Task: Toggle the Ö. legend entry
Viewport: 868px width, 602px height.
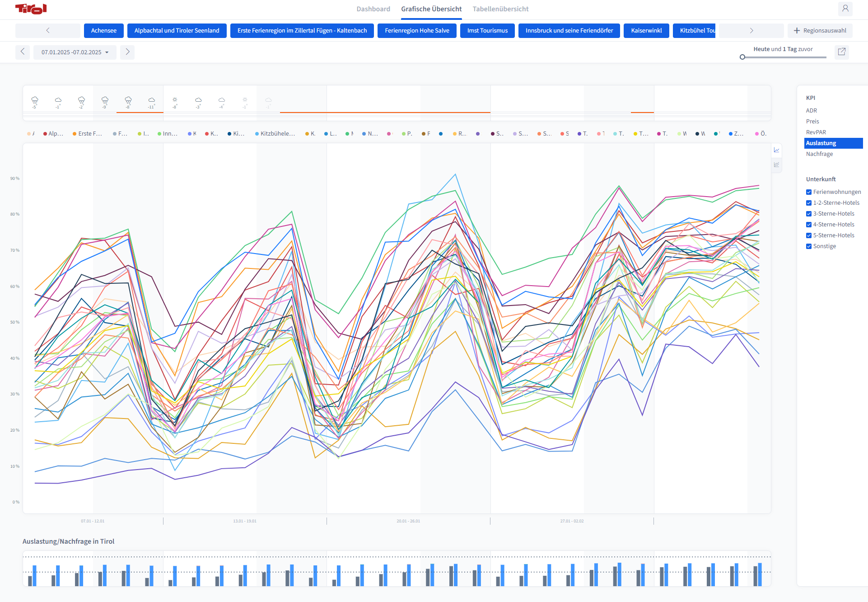Action: point(761,134)
